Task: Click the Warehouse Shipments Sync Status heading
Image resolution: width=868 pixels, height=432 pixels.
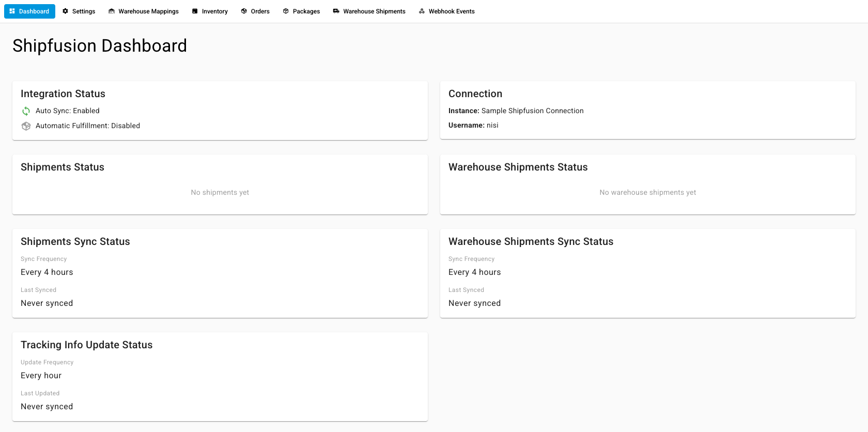Action: click(x=531, y=241)
